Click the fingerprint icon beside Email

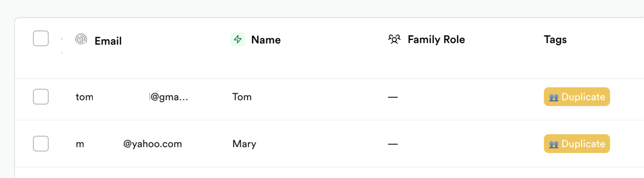tap(81, 39)
